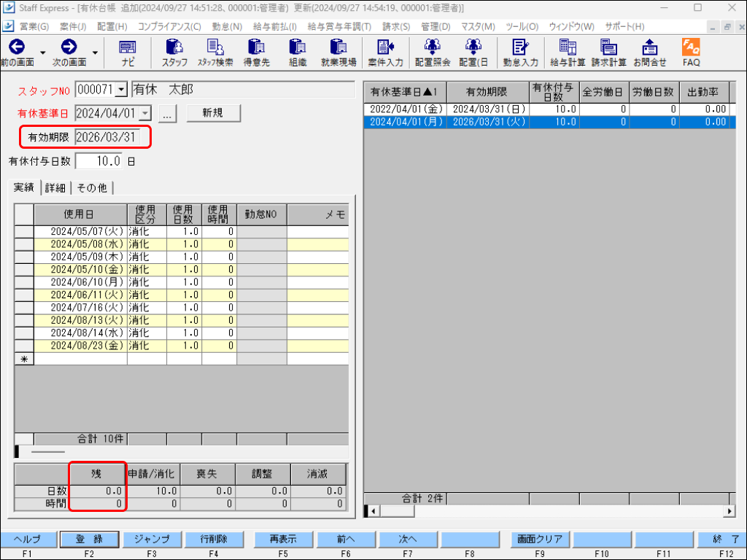Open the 請求(S) menu
This screenshot has width=747, height=560.
pos(396,27)
